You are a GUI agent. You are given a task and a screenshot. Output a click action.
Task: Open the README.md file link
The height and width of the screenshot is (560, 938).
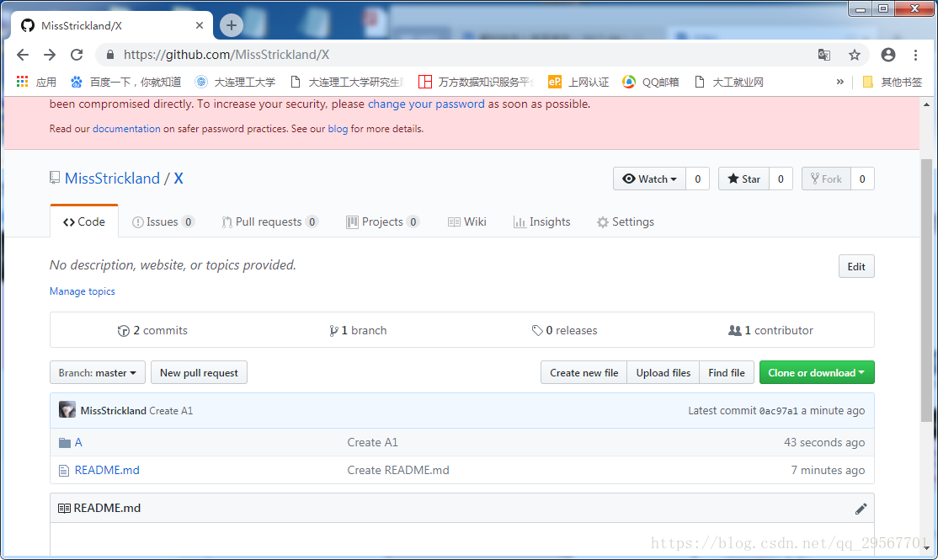(107, 470)
